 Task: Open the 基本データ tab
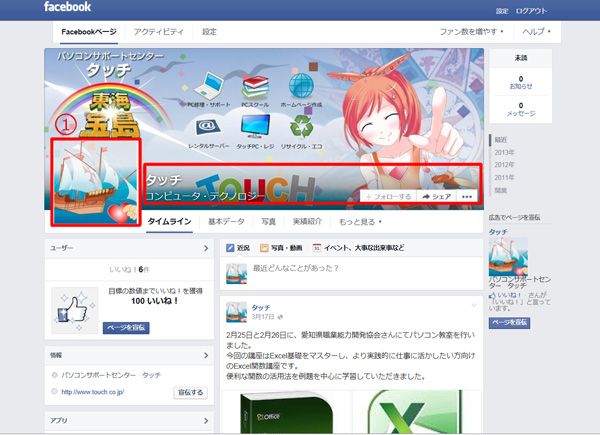tap(226, 222)
